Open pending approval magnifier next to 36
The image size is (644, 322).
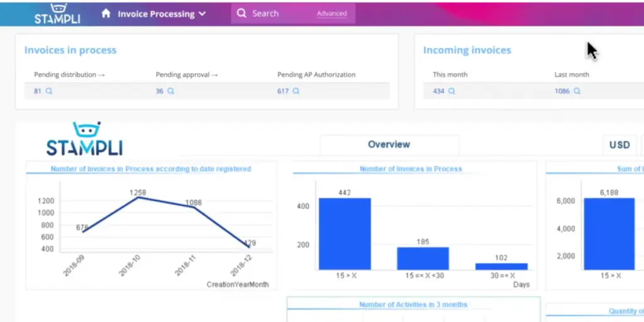tap(171, 91)
